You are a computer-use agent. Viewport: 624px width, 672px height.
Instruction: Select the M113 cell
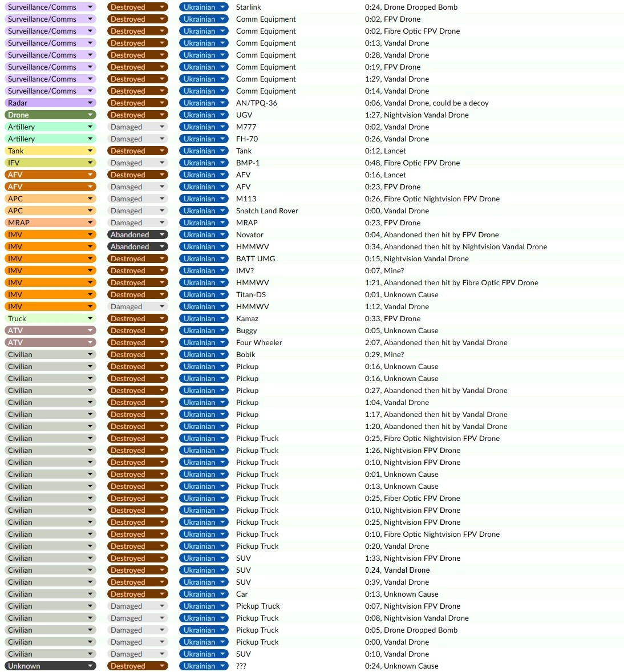246,199
